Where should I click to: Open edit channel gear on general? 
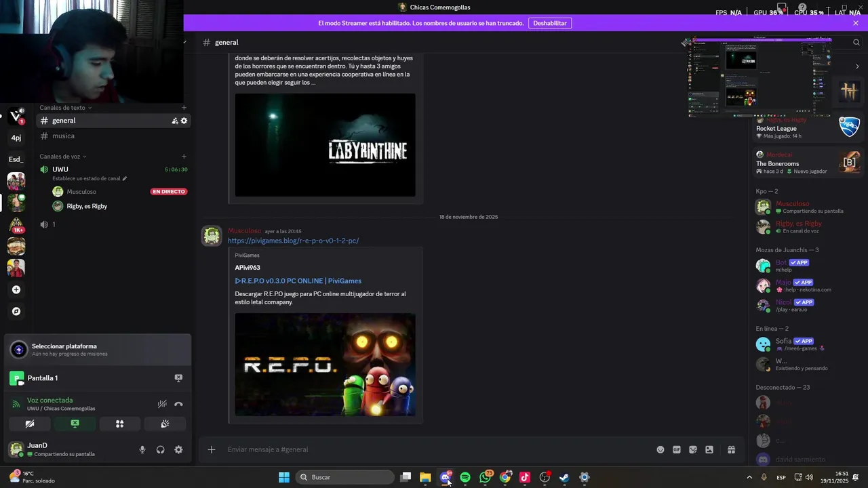click(x=184, y=121)
